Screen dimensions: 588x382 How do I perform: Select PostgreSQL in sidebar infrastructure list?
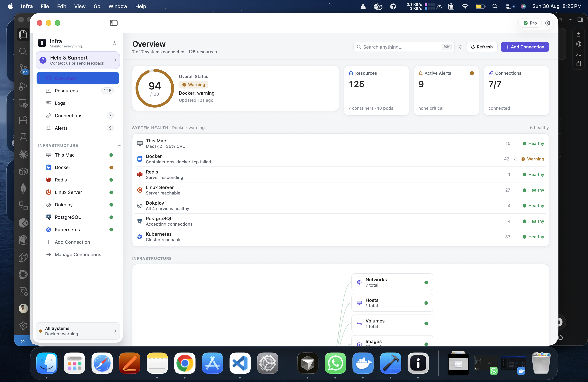pyautogui.click(x=78, y=217)
